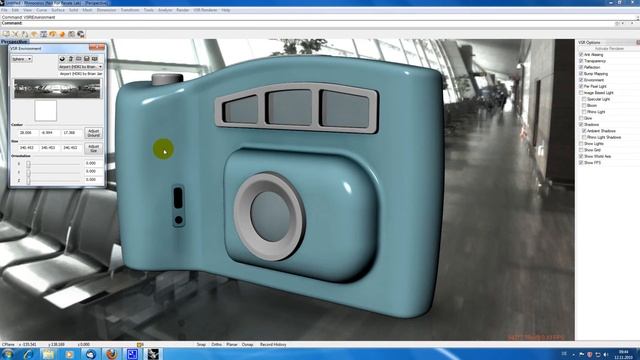Click the blue square app icon in taskbar
Image resolution: width=640 pixels, height=360 pixels.
tap(133, 354)
